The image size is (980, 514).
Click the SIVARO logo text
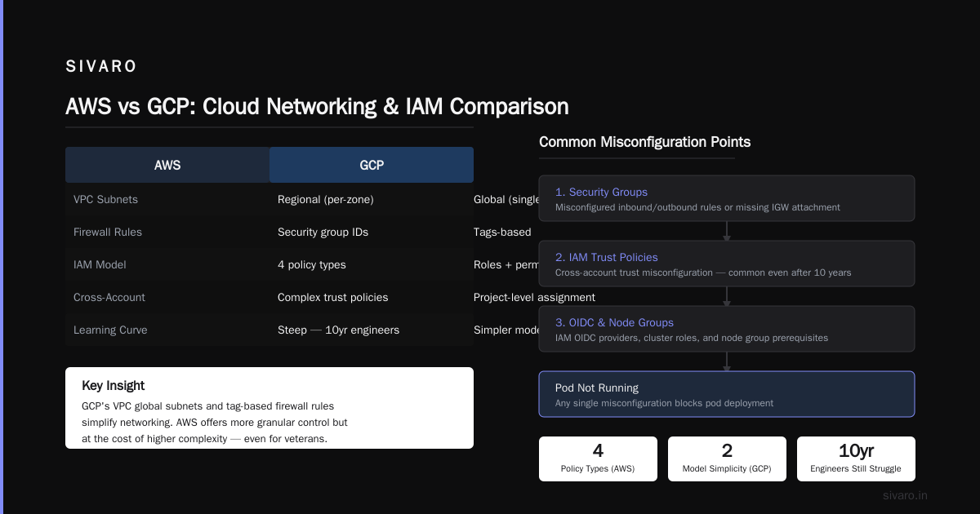pyautogui.click(x=101, y=67)
